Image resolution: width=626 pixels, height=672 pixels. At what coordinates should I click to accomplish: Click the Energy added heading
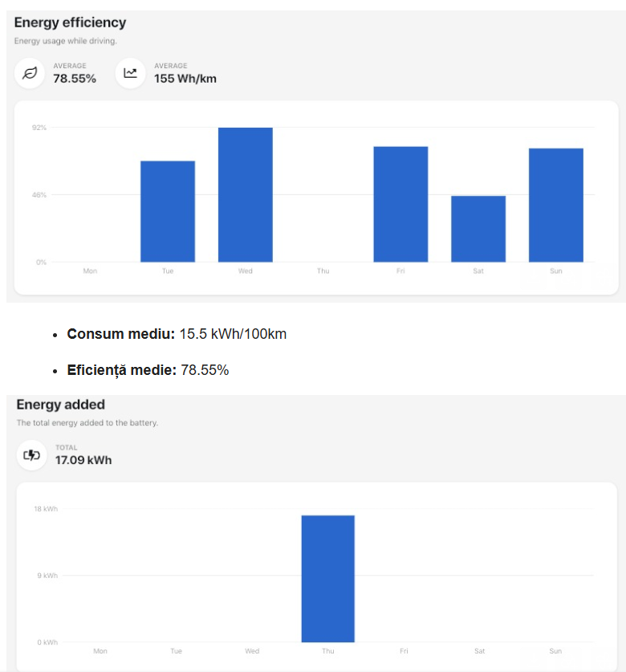(60, 404)
